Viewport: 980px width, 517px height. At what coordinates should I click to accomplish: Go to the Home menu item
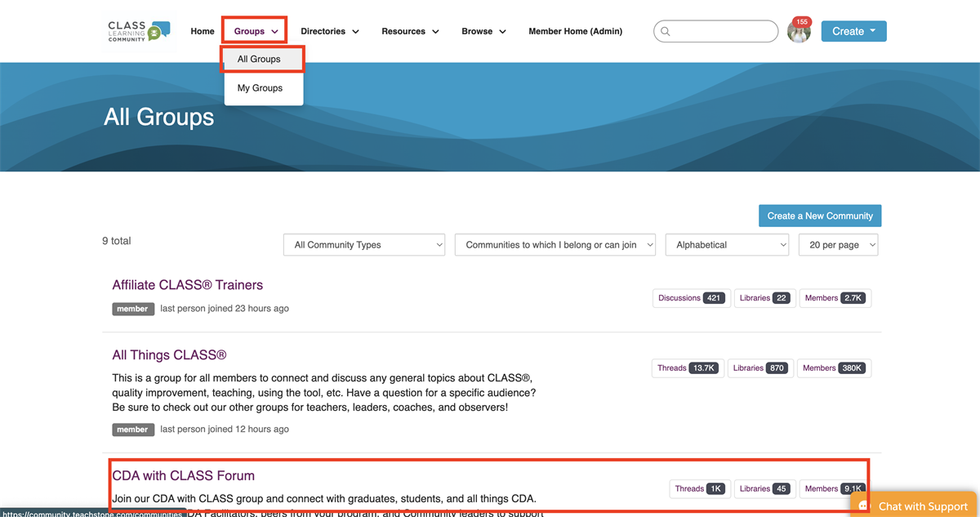203,32
